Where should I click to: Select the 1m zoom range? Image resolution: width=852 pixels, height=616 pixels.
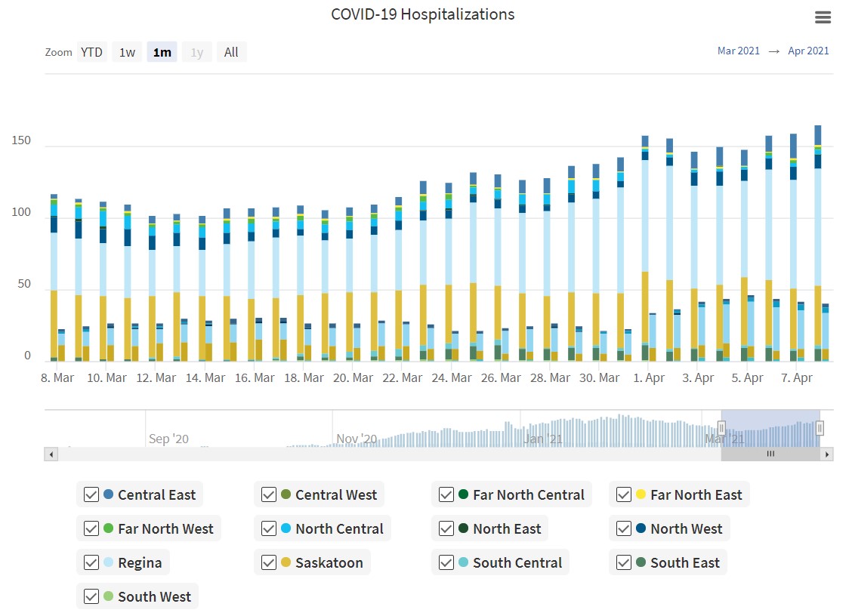162,52
